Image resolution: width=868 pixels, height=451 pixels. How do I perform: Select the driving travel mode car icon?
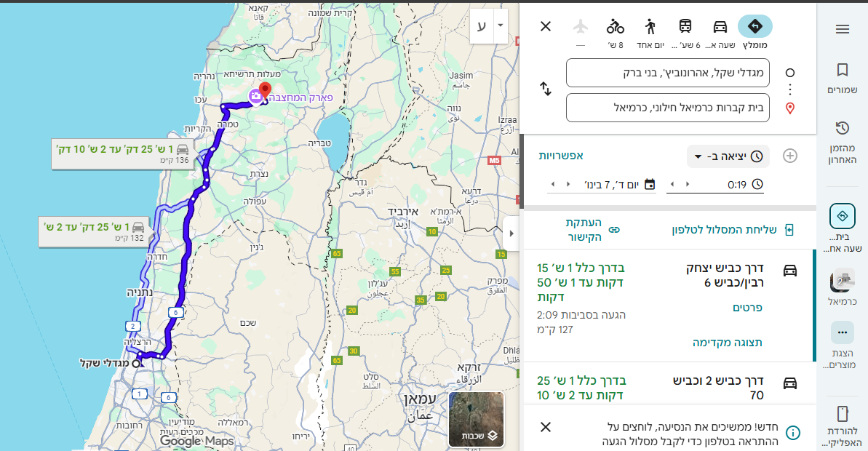[720, 27]
